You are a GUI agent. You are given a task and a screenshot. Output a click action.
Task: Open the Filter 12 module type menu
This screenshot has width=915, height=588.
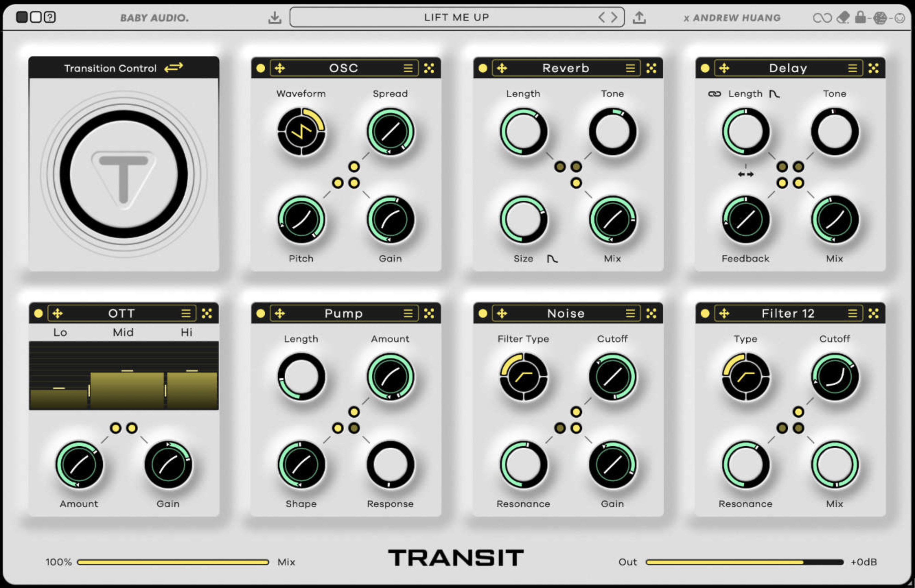pyautogui.click(x=853, y=314)
